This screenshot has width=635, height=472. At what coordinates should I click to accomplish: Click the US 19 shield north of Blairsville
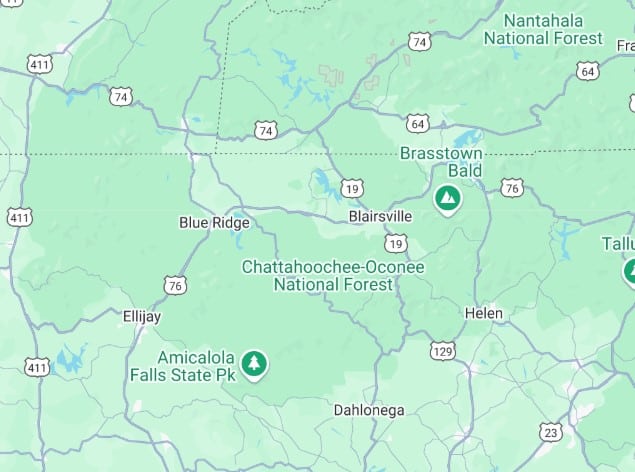tap(352, 189)
